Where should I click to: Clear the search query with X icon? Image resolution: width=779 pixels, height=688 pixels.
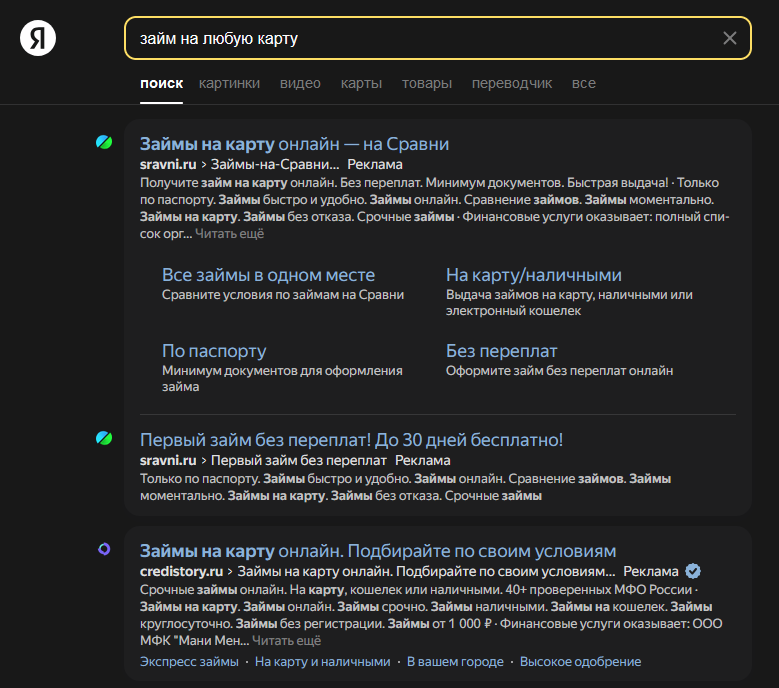[x=729, y=38]
